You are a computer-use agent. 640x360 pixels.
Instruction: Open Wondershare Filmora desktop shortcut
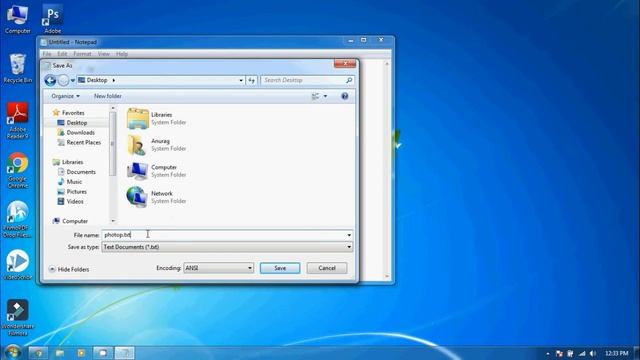click(x=18, y=317)
